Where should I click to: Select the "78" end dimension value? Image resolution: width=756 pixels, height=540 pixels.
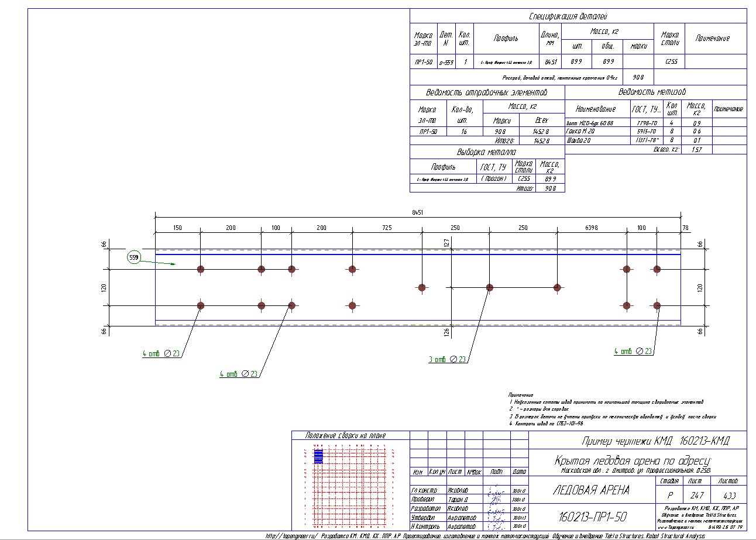(686, 227)
